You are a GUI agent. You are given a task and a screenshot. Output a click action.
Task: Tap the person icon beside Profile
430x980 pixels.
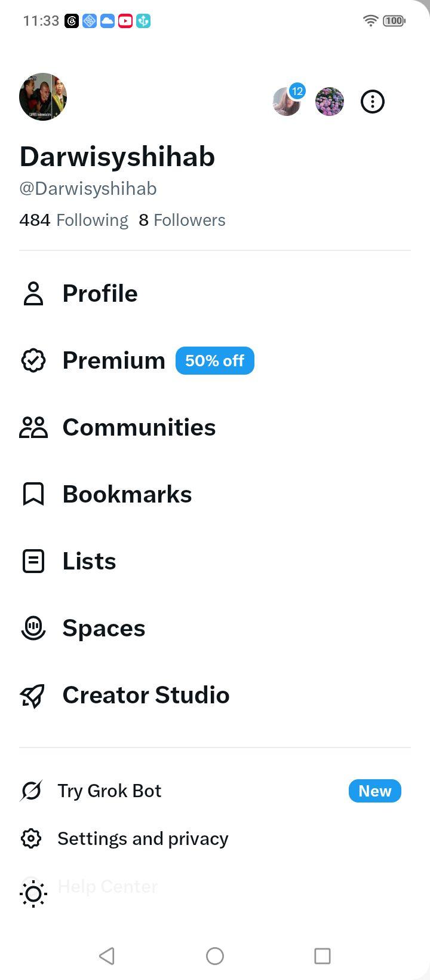(x=33, y=293)
